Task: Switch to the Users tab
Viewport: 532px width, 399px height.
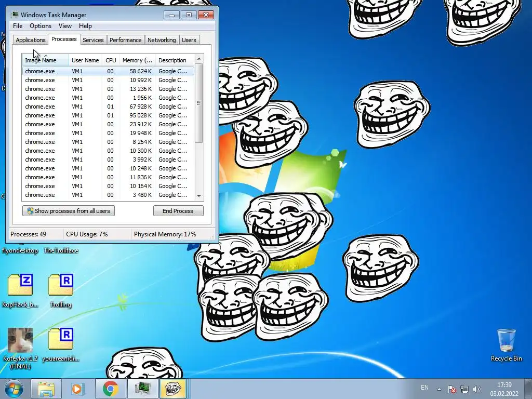Action: point(189,39)
